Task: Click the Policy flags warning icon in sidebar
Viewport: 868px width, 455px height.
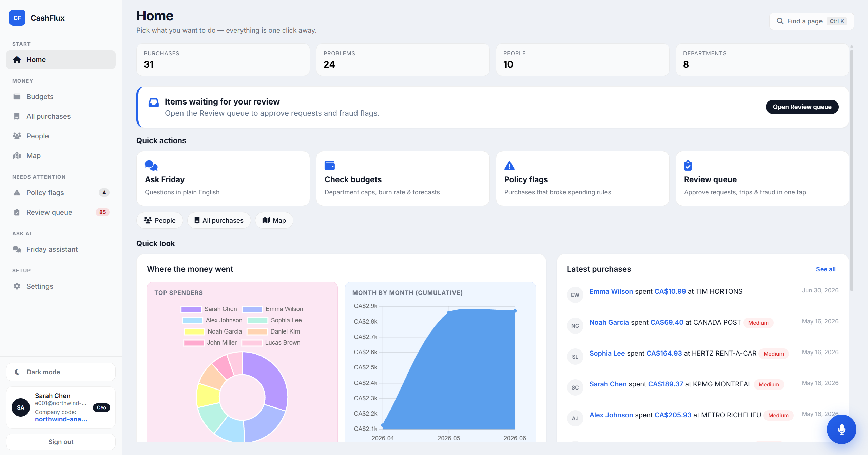Action: click(x=17, y=193)
